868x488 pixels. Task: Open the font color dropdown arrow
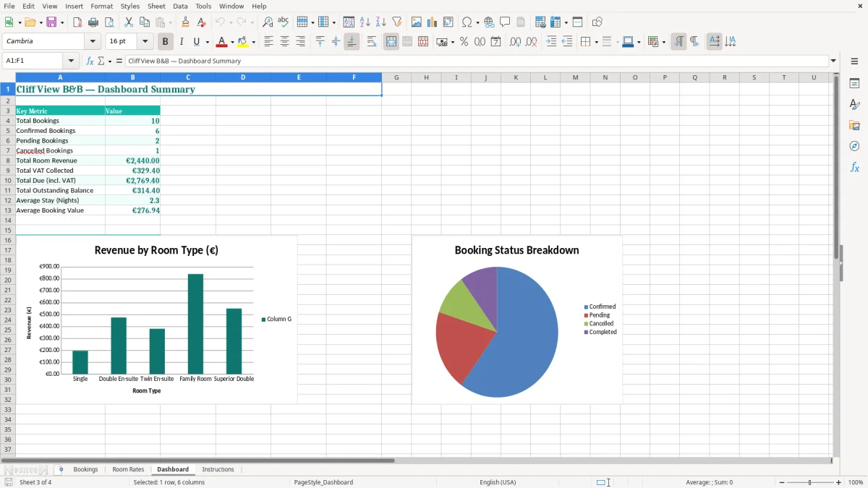pos(232,42)
